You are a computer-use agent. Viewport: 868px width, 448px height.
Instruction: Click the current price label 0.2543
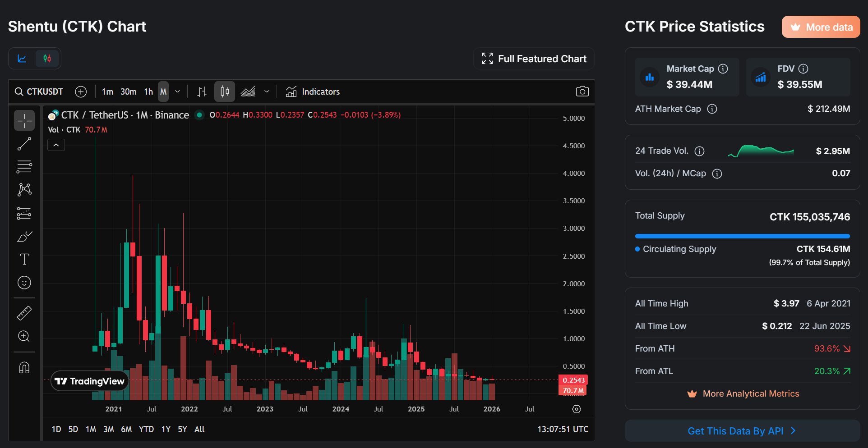coord(573,380)
